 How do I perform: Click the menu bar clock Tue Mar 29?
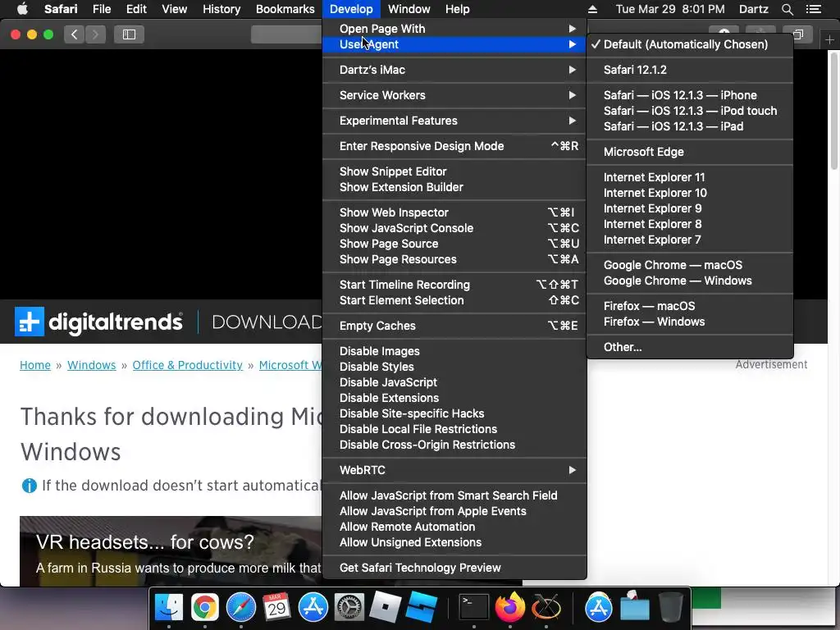670,9
